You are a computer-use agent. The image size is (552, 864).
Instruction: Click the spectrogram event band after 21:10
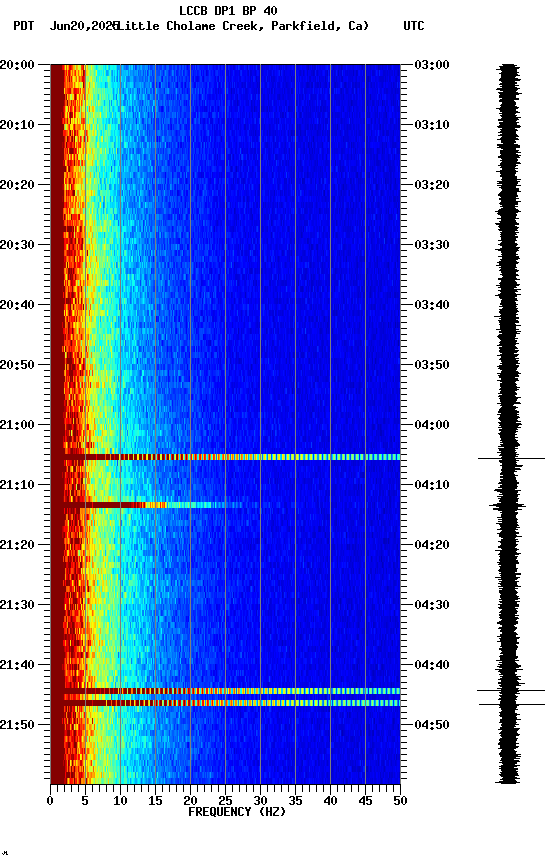pos(154,505)
